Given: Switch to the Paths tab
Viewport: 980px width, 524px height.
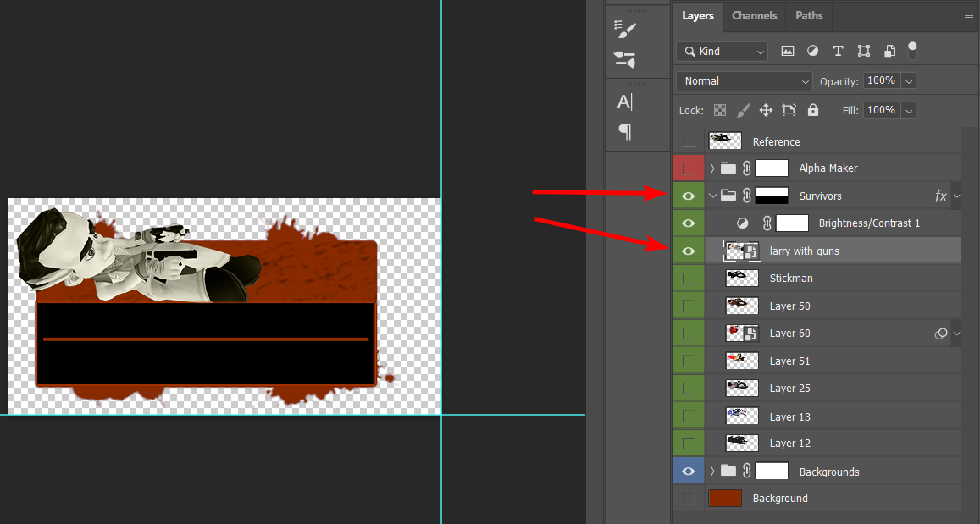Looking at the screenshot, I should tap(809, 16).
